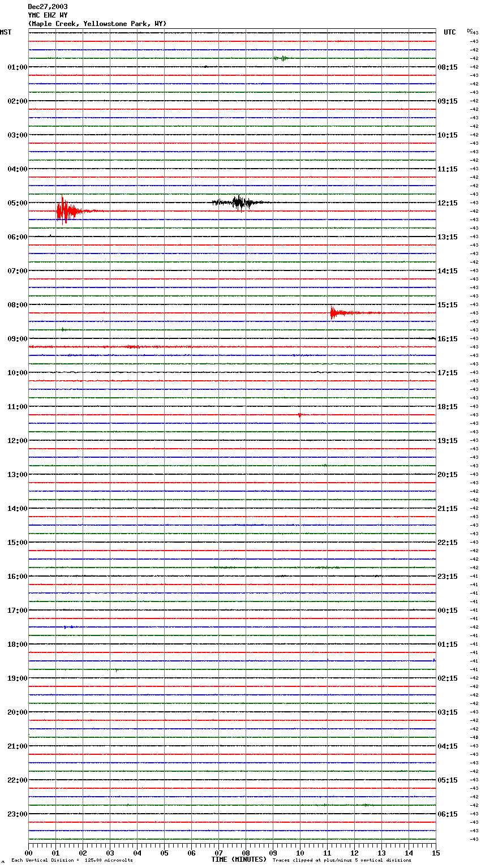Click the black seismic burst on 05:00 trace
Screen dimensions: 481x868
[239, 203]
